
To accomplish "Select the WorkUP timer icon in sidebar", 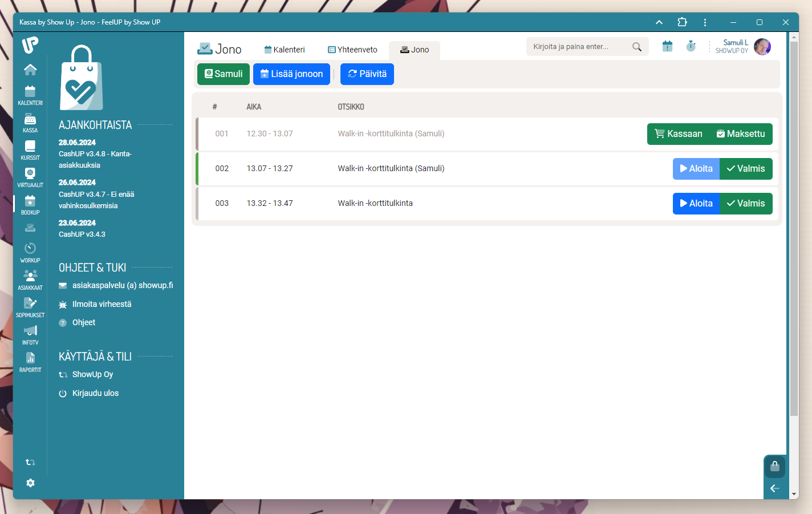I will 30,252.
